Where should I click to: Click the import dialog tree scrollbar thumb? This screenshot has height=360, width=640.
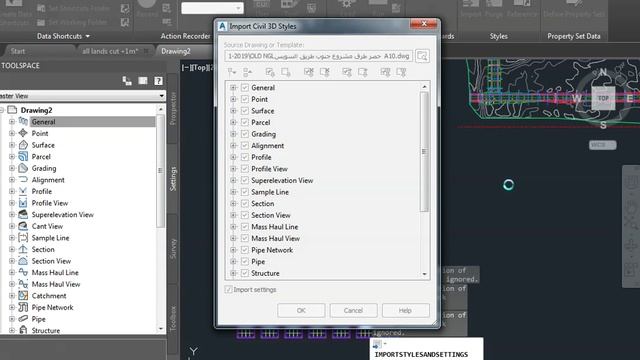tap(424, 152)
